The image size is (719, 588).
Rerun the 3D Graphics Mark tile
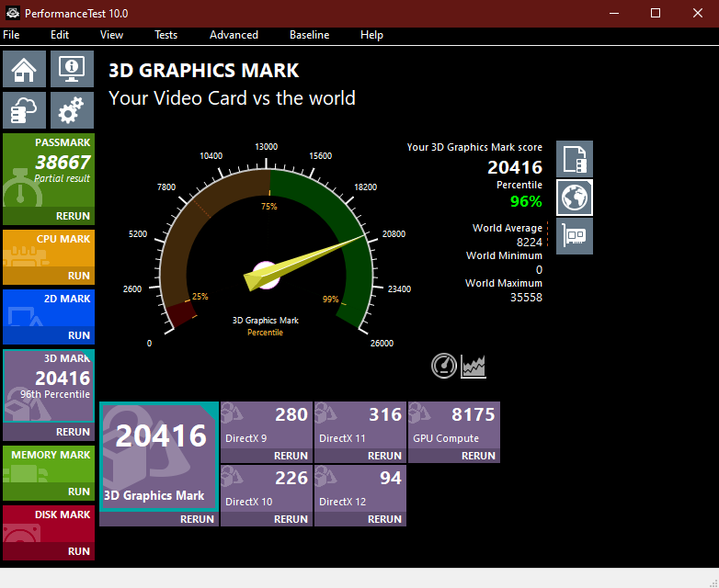[159, 519]
